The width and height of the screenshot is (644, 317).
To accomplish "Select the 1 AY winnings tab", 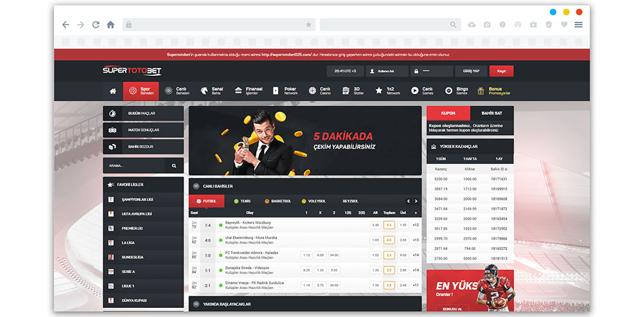I will (x=499, y=159).
